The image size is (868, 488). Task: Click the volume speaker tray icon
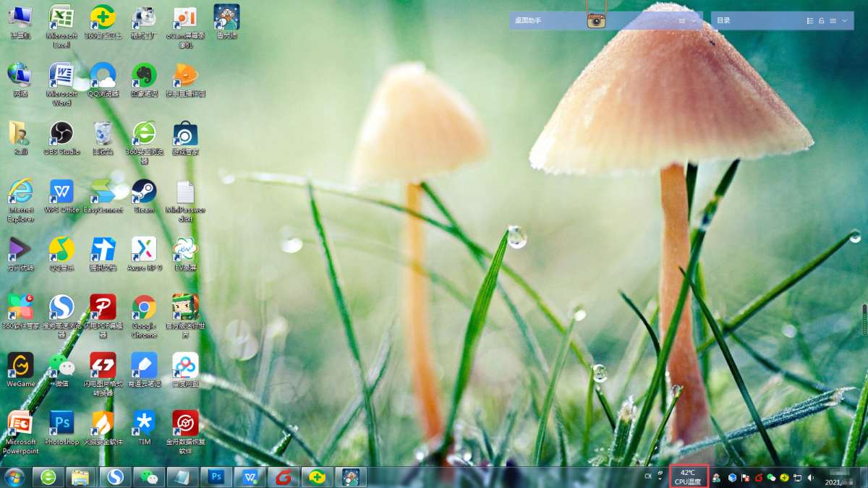click(810, 478)
